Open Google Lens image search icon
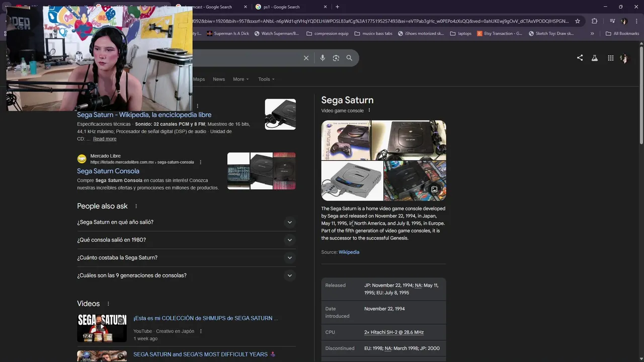Screen dimensions: 644x362 tap(336, 58)
